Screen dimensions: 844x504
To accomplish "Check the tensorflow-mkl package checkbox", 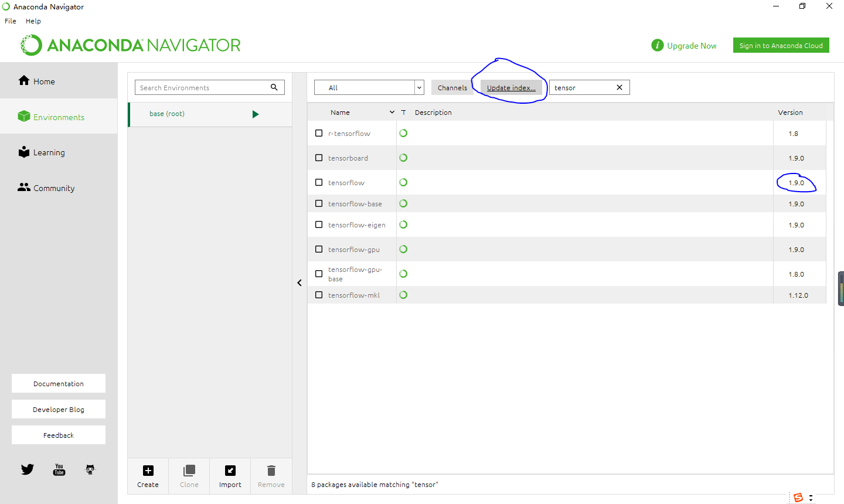I will coord(319,295).
